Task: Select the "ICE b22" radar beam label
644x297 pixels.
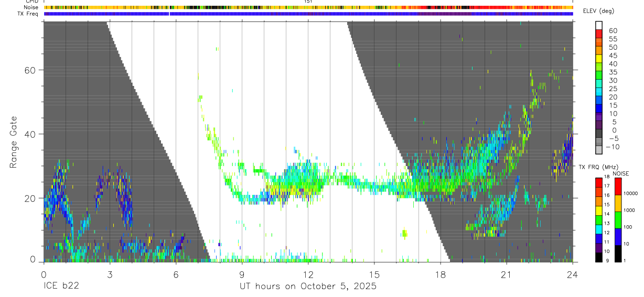Action: pyautogui.click(x=62, y=287)
